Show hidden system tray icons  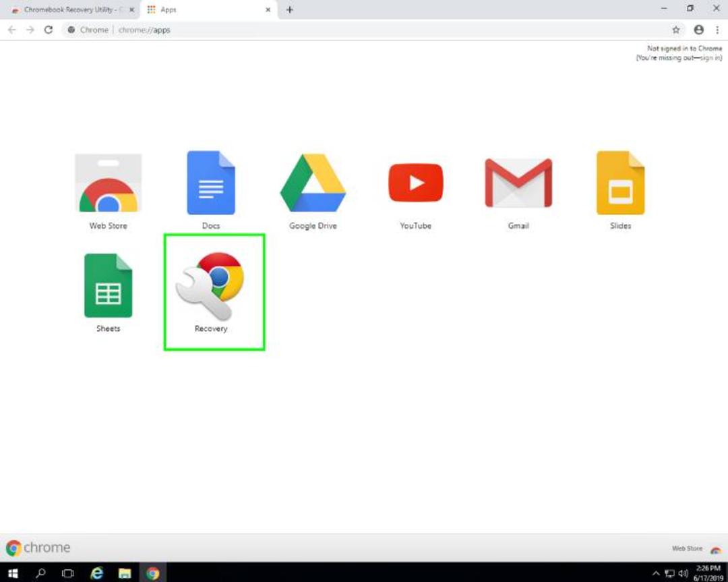click(x=656, y=573)
